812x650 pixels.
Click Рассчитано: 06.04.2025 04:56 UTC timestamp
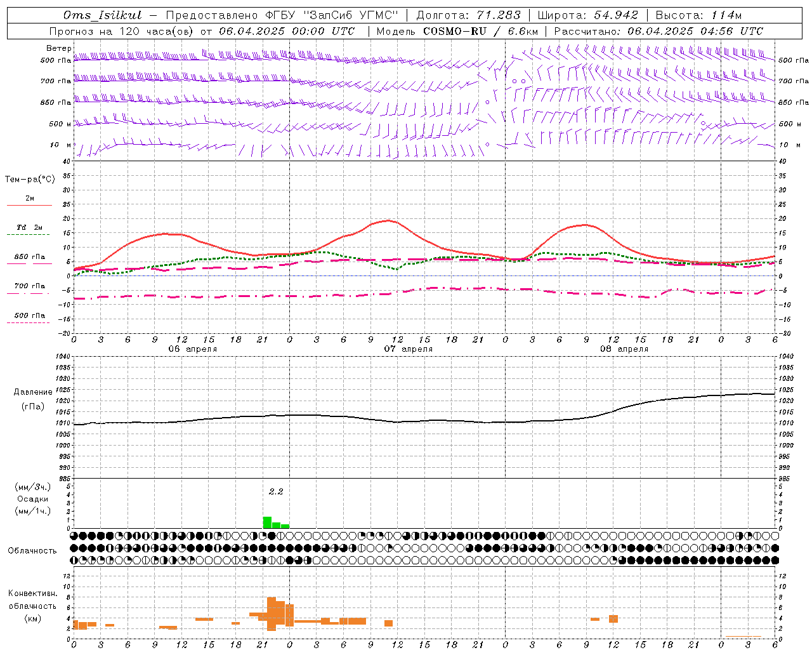[658, 31]
